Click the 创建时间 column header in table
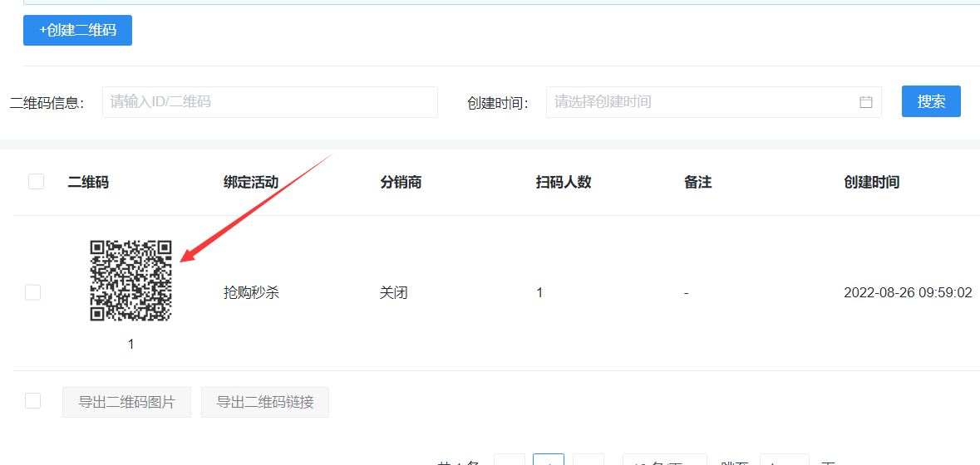This screenshot has height=465, width=980. coord(872,182)
